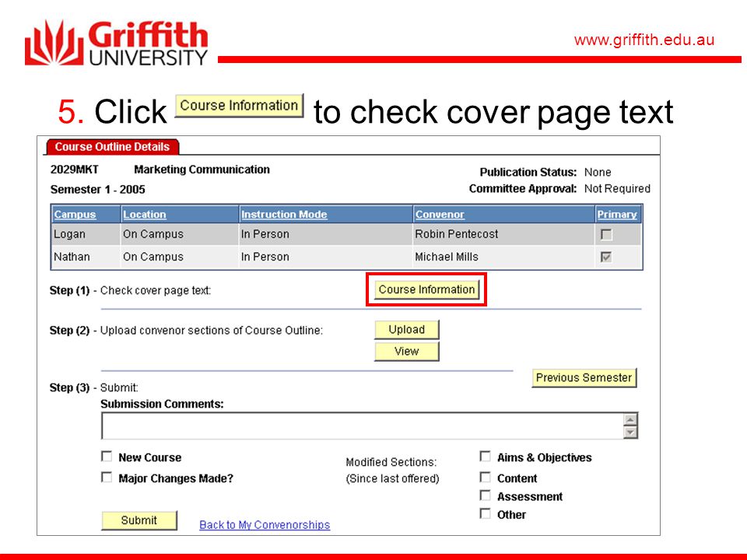This screenshot has height=560, width=747.
Task: Sort by Primary column header
Action: tap(617, 215)
